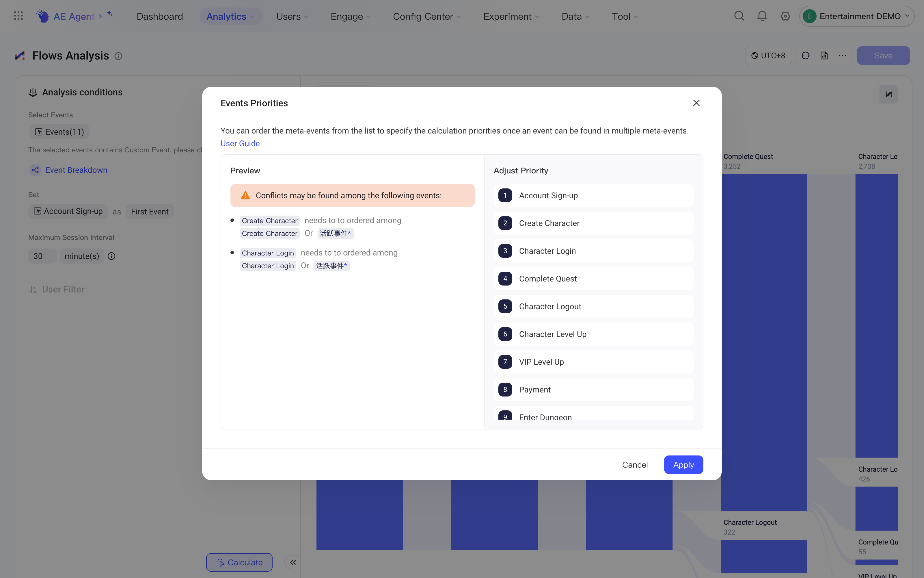Click the Maximum Session Interval info icon
Image resolution: width=924 pixels, height=578 pixels.
[x=111, y=256]
